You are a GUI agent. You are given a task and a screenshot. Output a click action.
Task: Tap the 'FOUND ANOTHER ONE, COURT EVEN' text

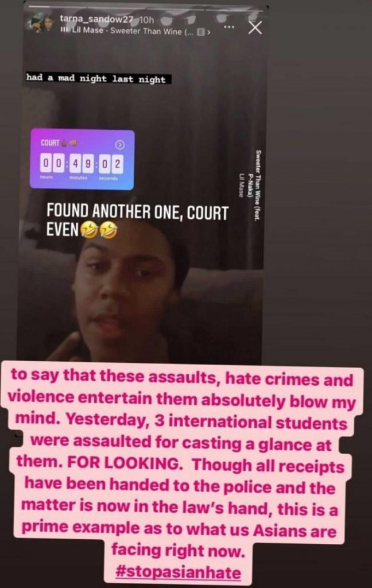pyautogui.click(x=137, y=220)
